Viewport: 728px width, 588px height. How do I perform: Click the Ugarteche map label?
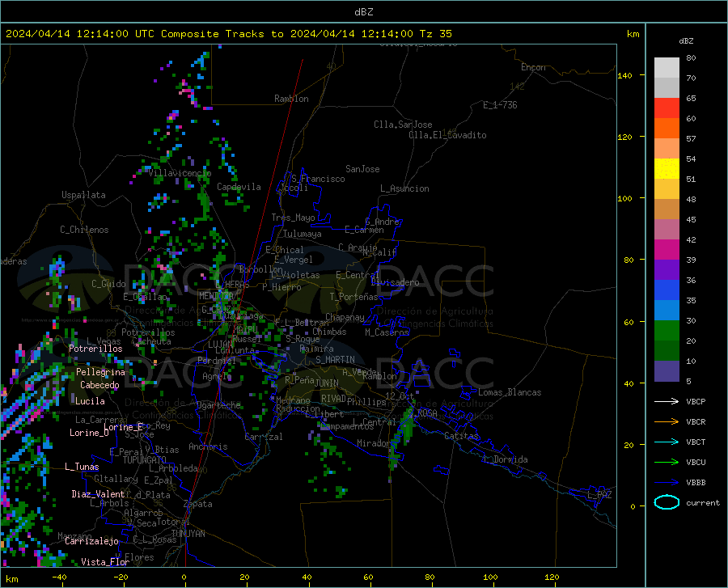click(x=218, y=405)
